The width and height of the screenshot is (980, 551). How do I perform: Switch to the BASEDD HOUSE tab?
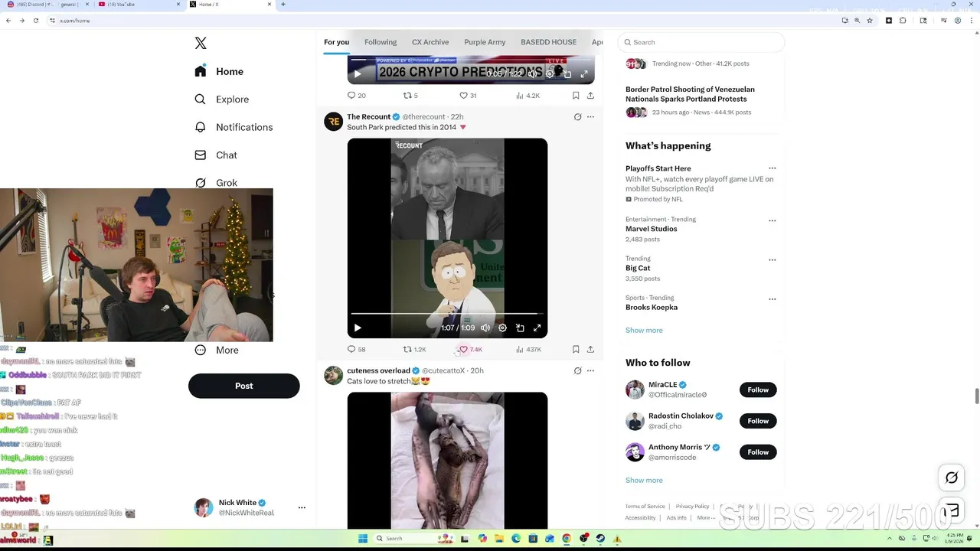click(x=548, y=42)
